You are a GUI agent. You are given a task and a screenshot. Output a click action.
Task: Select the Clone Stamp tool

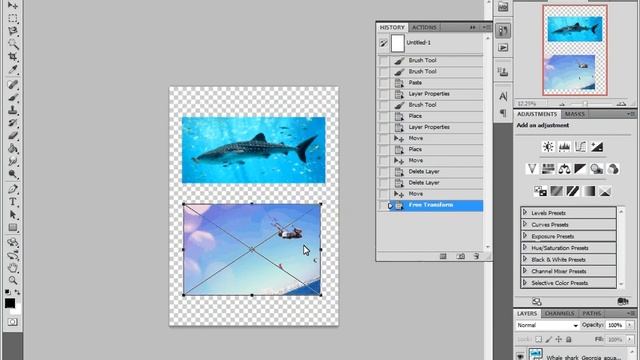tap(13, 110)
